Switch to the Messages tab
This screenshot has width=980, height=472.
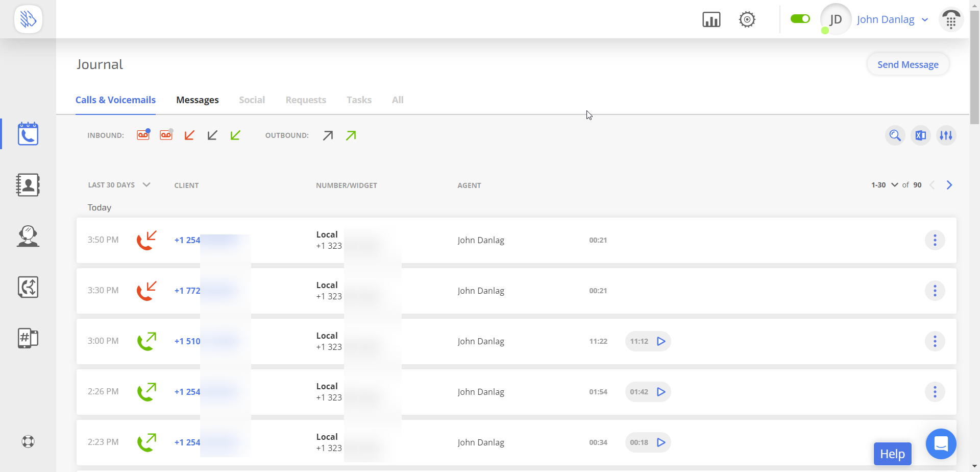tap(197, 100)
